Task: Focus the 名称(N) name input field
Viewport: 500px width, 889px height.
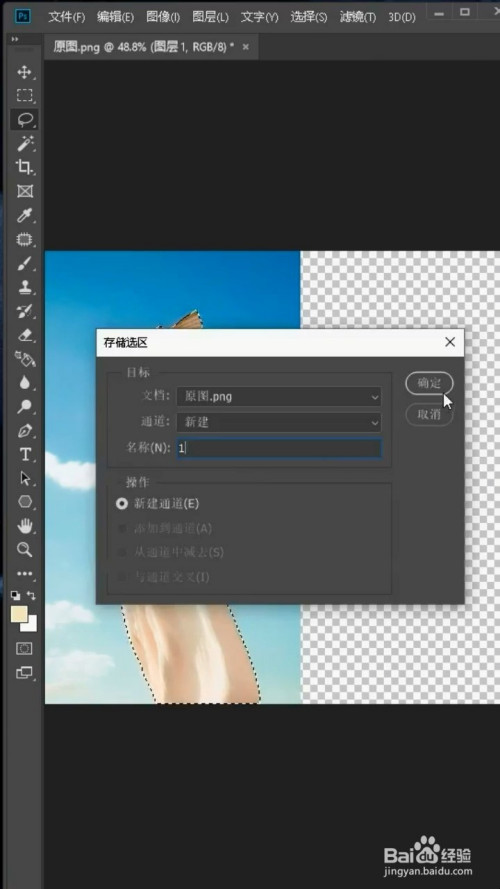Action: (279, 448)
